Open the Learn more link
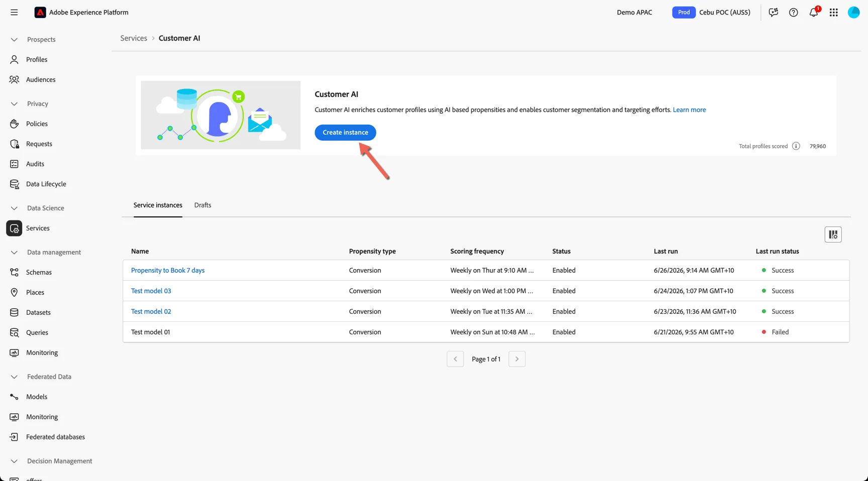868x481 pixels. click(x=689, y=110)
